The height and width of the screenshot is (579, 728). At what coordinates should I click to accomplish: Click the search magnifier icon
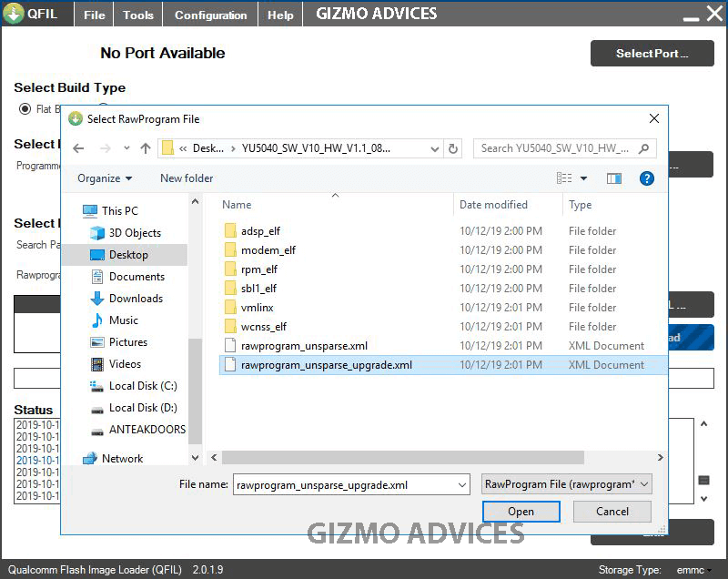pyautogui.click(x=643, y=148)
